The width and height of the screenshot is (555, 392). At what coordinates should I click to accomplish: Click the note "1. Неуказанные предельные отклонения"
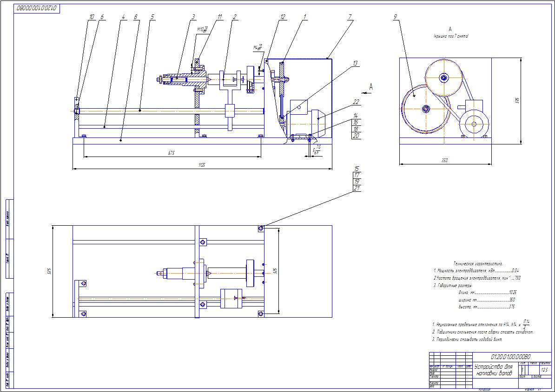tap(481, 324)
